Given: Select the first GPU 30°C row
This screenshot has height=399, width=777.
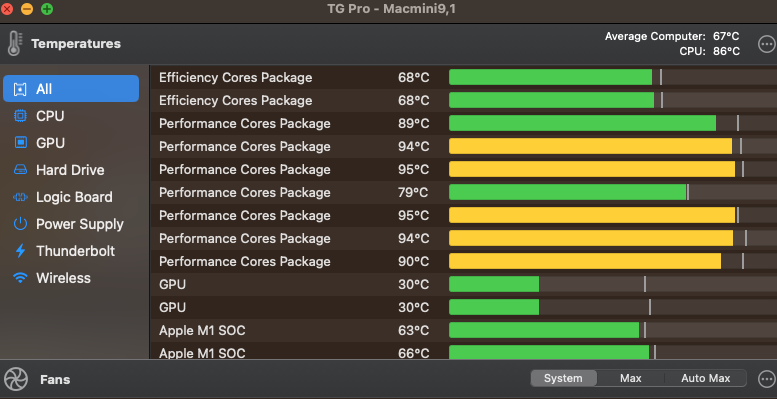Looking at the screenshot, I should click(463, 285).
